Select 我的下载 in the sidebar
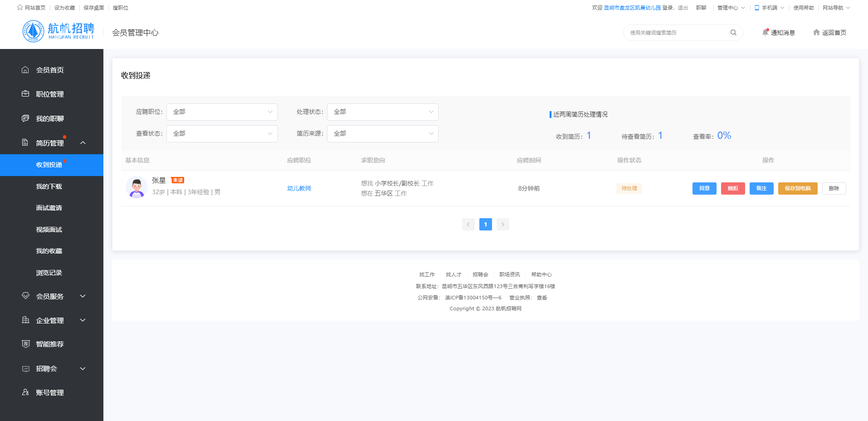The image size is (868, 421). tap(49, 186)
